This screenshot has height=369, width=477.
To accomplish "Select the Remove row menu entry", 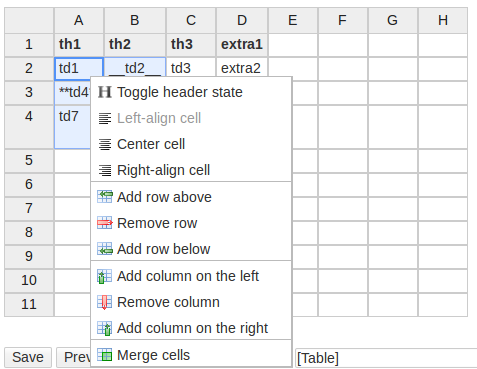I will (x=191, y=223).
